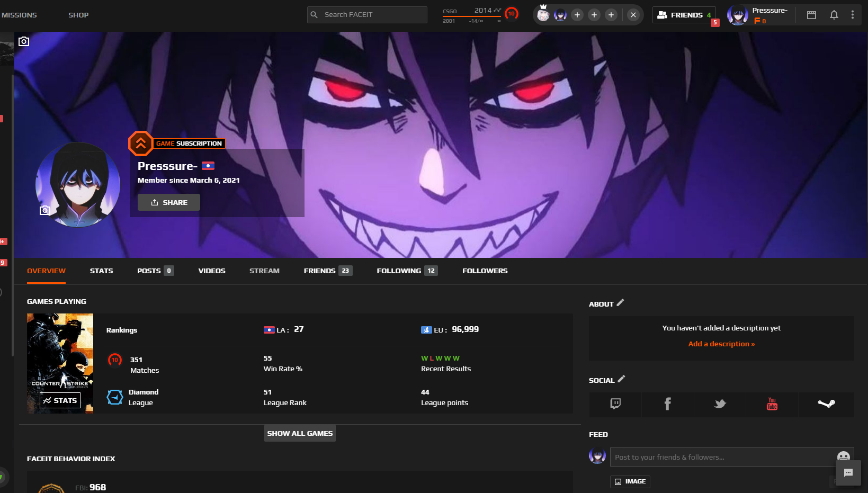The height and width of the screenshot is (493, 868).
Task: Click the 44 League points stat
Action: [x=444, y=397]
